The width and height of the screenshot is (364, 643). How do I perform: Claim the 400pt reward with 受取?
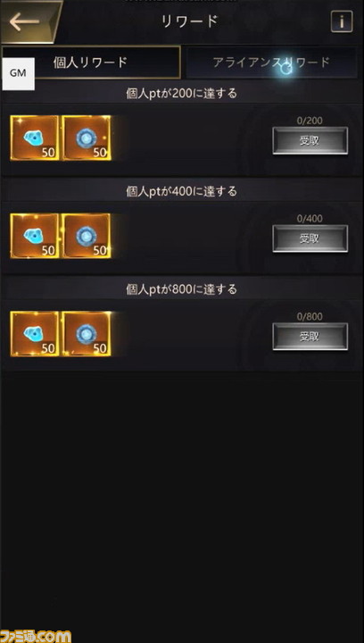[310, 238]
